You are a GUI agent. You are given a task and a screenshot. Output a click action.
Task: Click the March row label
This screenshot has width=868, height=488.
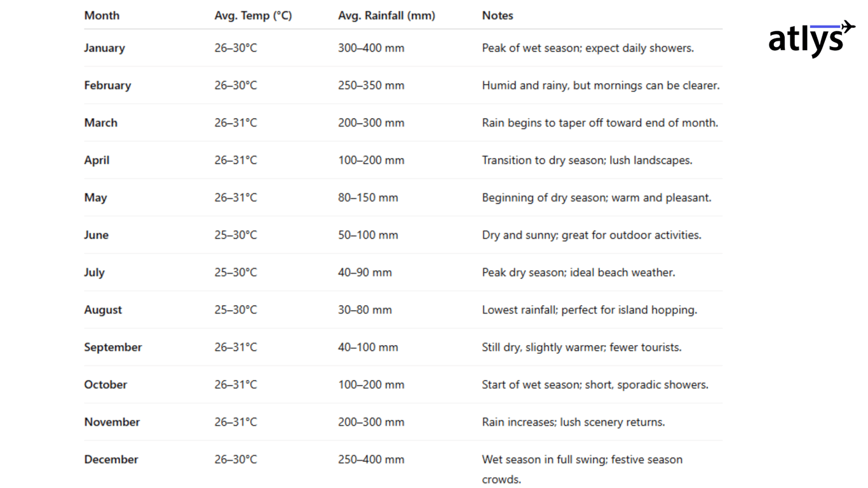pos(100,123)
